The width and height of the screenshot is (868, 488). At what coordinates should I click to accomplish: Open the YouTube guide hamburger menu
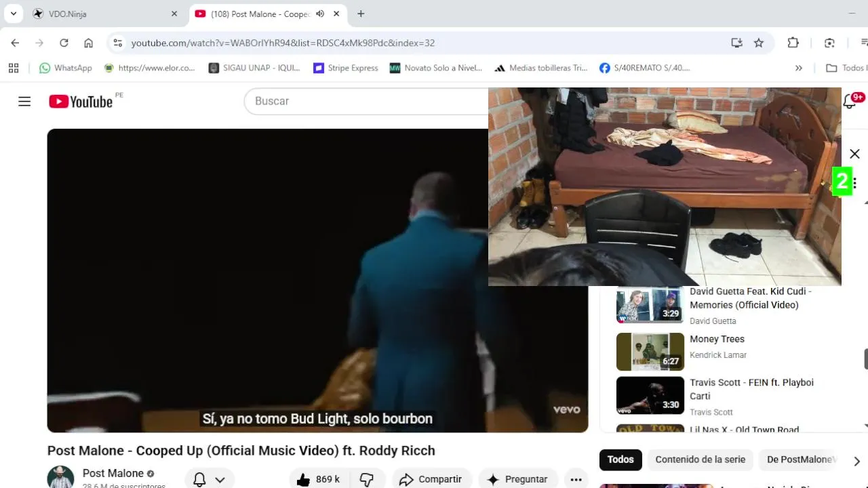click(x=24, y=102)
